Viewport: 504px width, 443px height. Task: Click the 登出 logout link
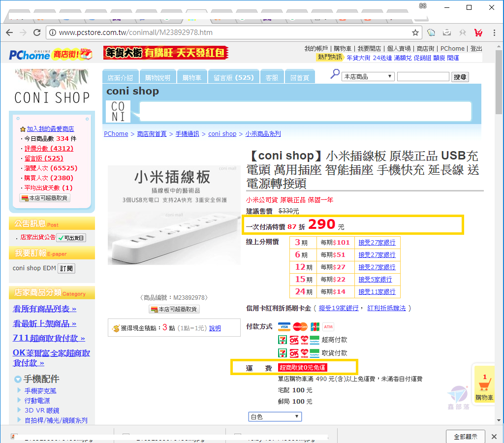click(476, 49)
